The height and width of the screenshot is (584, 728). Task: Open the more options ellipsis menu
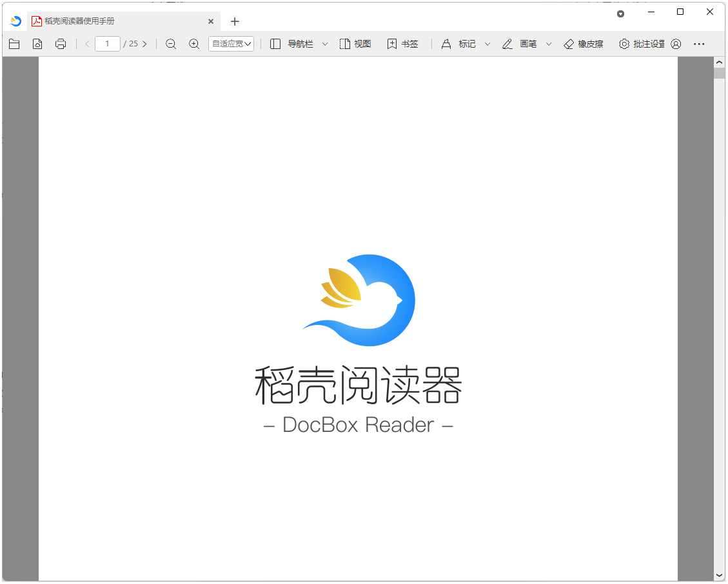coord(699,44)
